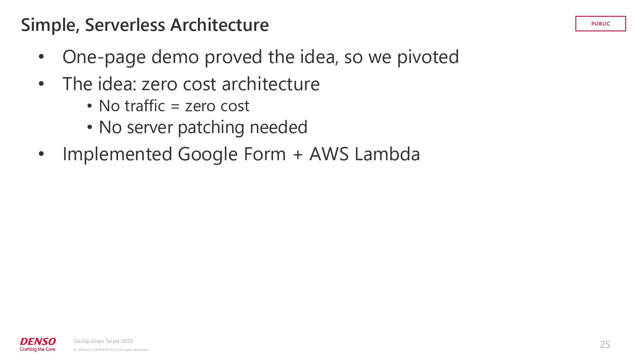Click the DENSO CORPORATION copyright notice

[x=111, y=350]
